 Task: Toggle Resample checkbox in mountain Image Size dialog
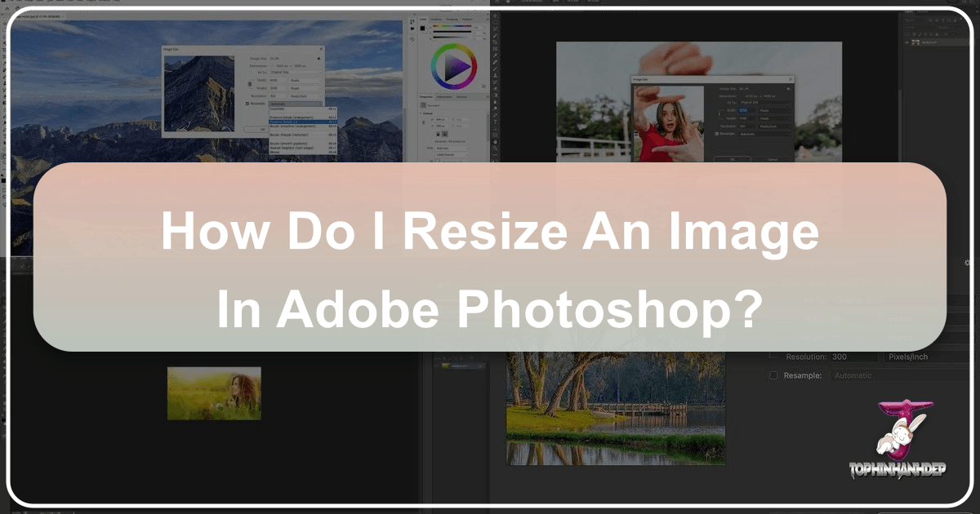coord(247,103)
